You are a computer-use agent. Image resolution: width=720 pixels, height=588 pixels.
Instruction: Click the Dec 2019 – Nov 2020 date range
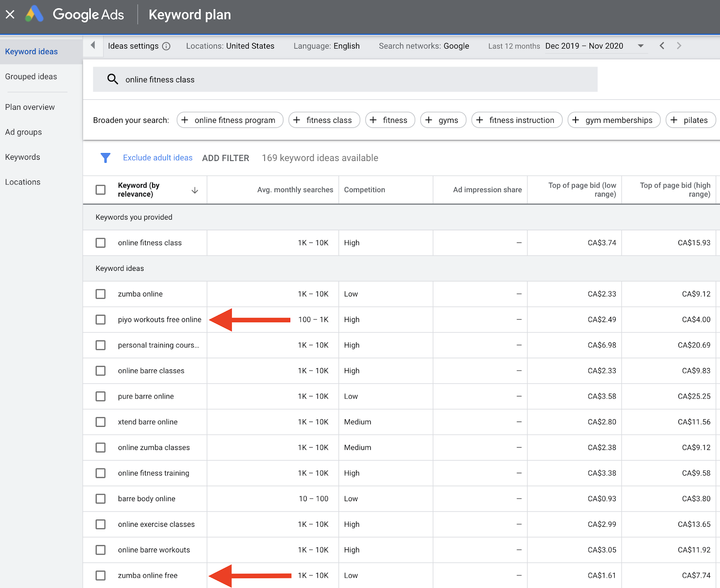584,46
